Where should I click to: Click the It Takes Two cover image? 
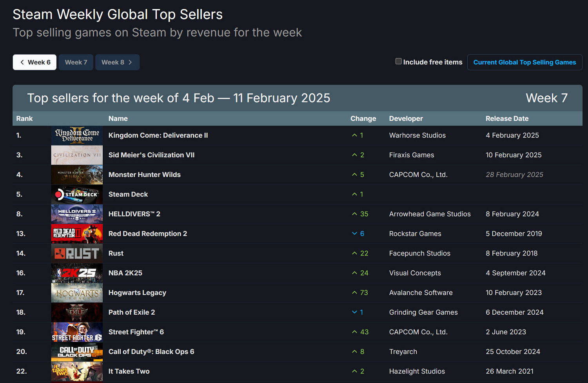coord(77,371)
